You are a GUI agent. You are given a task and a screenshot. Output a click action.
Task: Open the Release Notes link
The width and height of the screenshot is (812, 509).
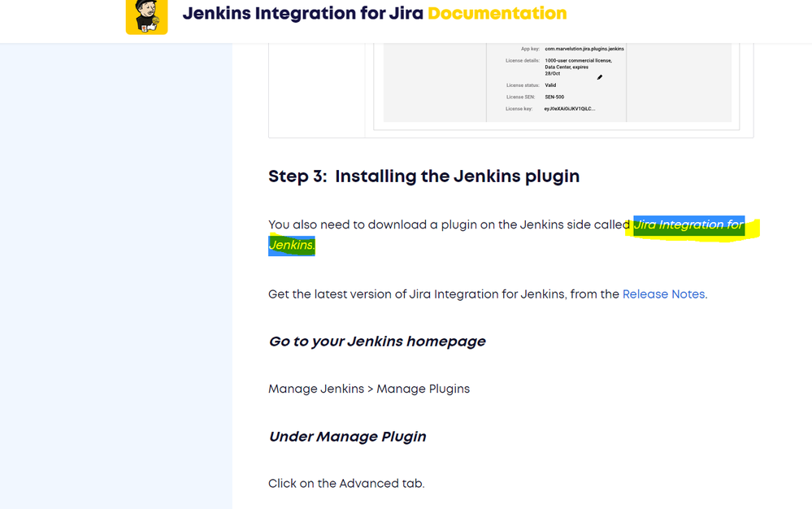pos(663,294)
